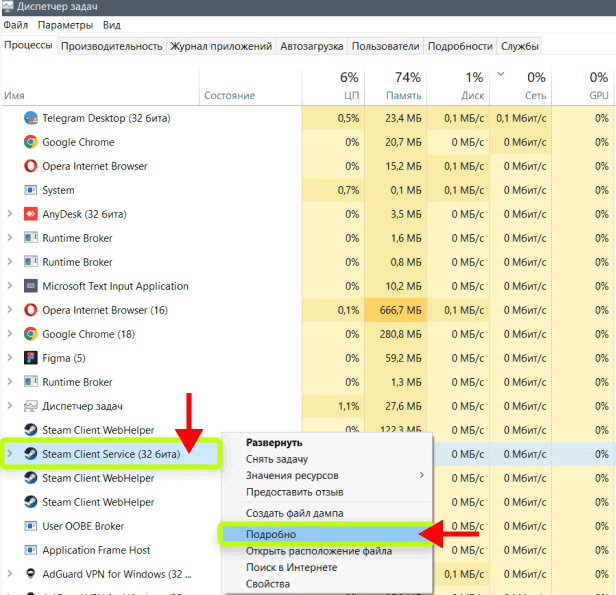This screenshot has width=616, height=595.
Task: Click the Runtime Broker icon with 1,3 МБ
Action: click(x=31, y=382)
